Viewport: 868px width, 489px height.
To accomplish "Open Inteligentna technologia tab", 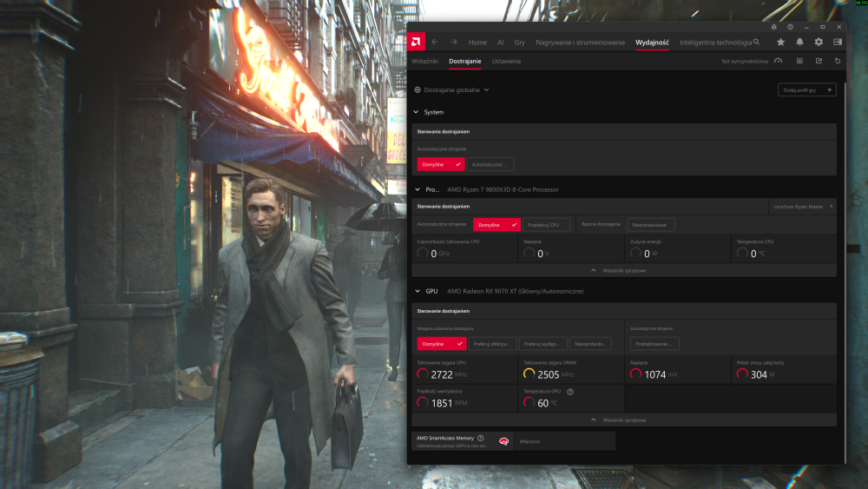I will coord(715,42).
